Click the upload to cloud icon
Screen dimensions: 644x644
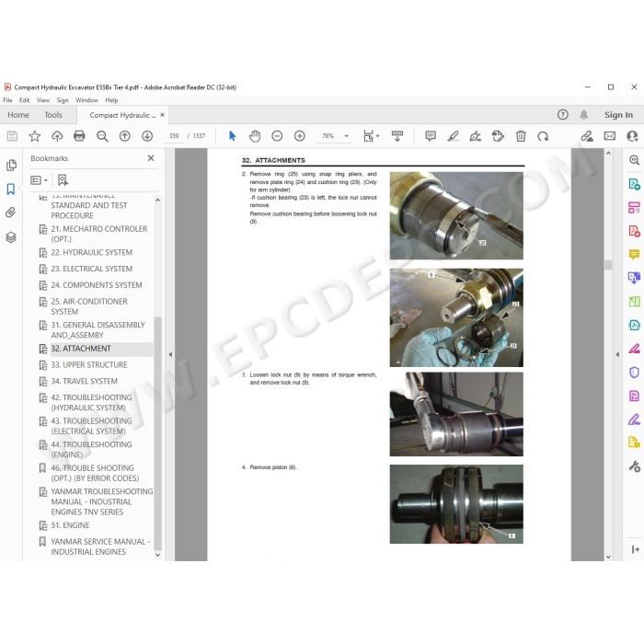click(x=57, y=136)
